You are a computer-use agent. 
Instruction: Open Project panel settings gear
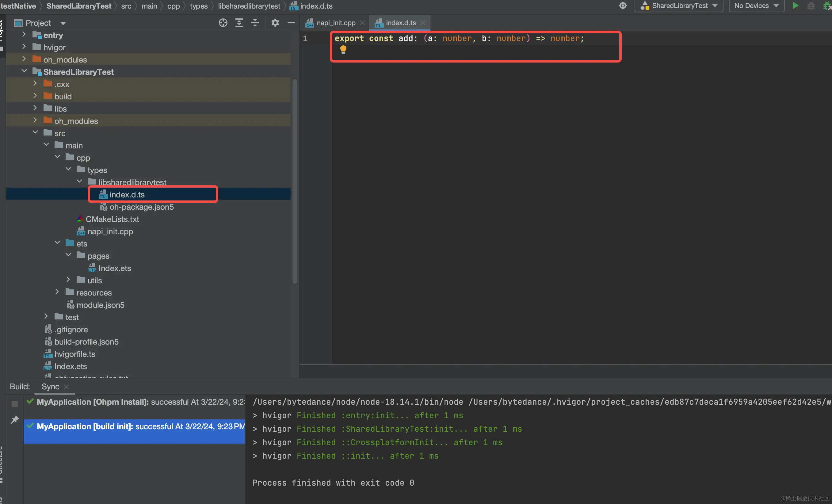pyautogui.click(x=275, y=23)
